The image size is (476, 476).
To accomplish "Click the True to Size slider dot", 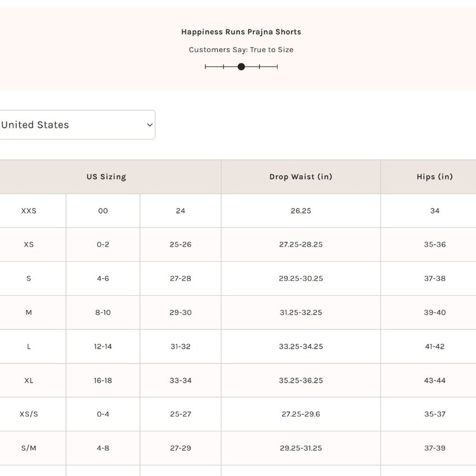I will pyautogui.click(x=241, y=67).
